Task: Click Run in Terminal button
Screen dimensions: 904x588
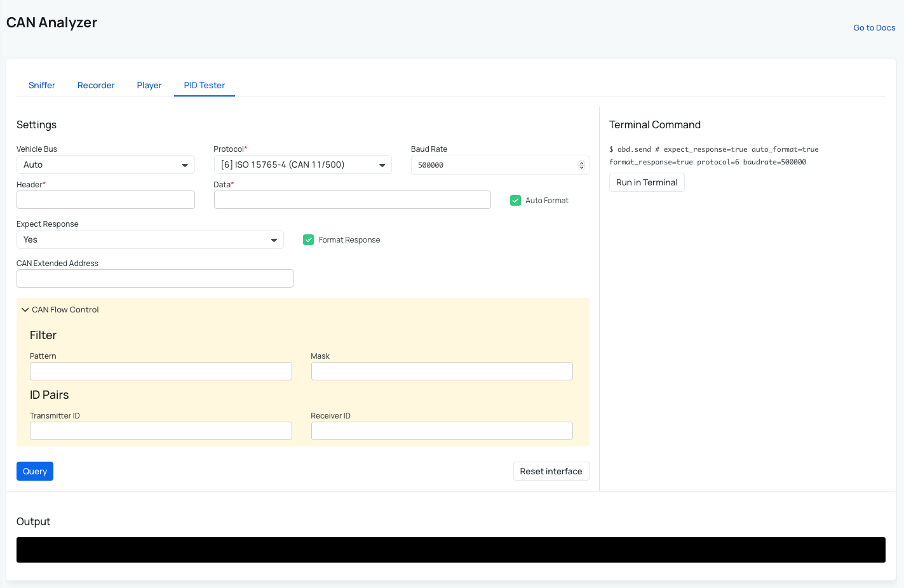Action: coord(647,182)
